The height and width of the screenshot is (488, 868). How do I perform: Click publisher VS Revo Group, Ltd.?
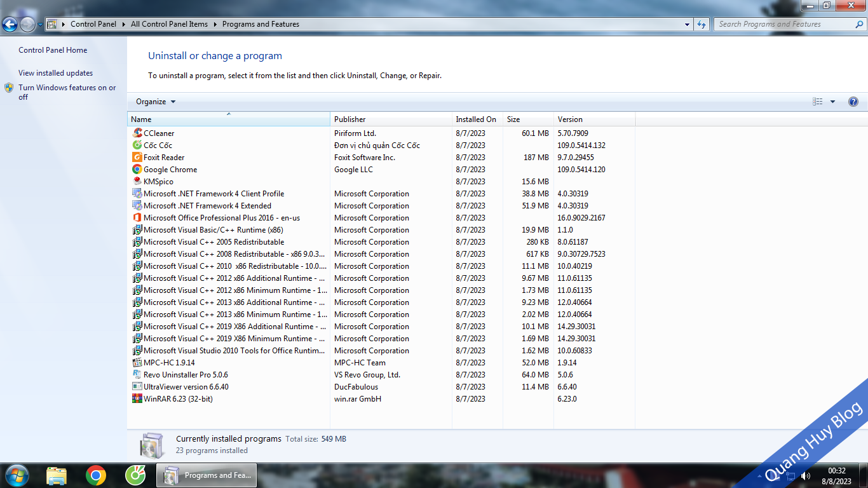tap(367, 375)
